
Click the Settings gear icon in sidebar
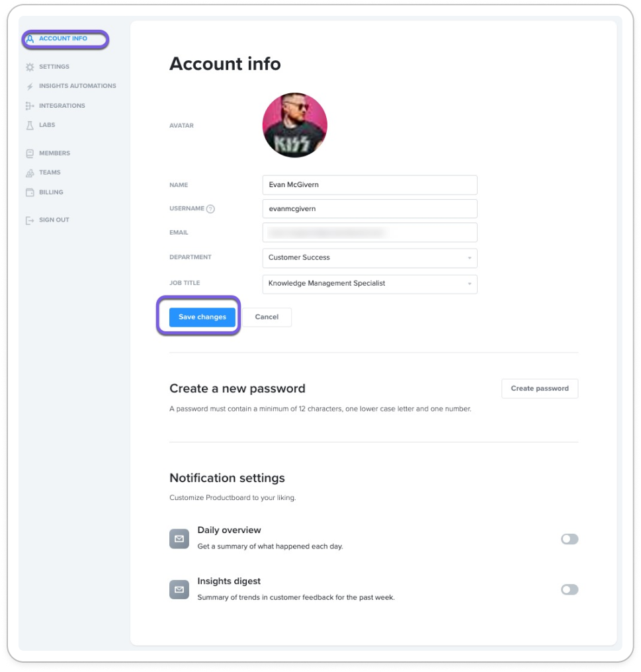pos(30,67)
